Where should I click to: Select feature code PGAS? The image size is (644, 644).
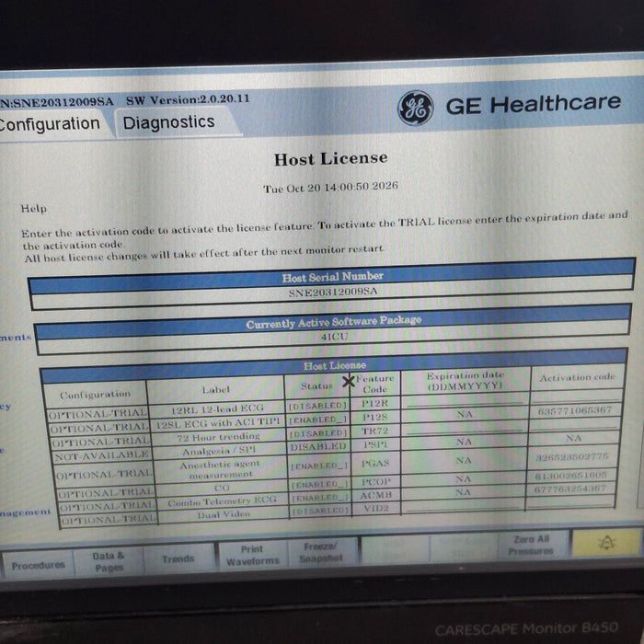pos(375,464)
